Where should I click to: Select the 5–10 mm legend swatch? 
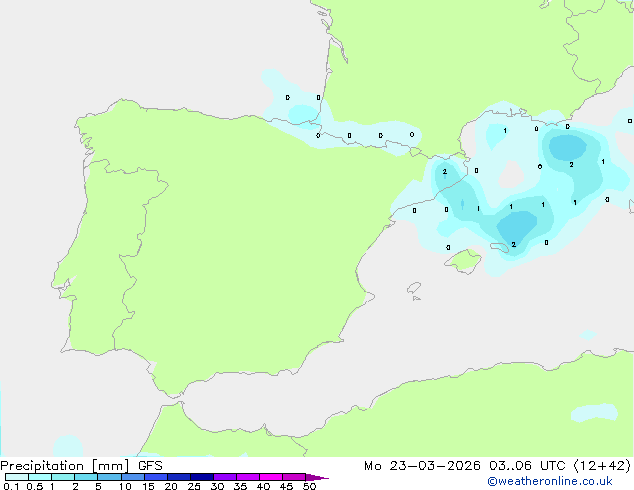click(109, 477)
